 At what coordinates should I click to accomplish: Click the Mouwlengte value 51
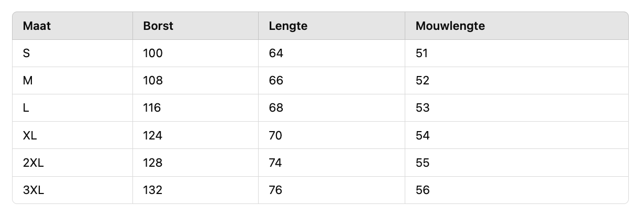[422, 53]
